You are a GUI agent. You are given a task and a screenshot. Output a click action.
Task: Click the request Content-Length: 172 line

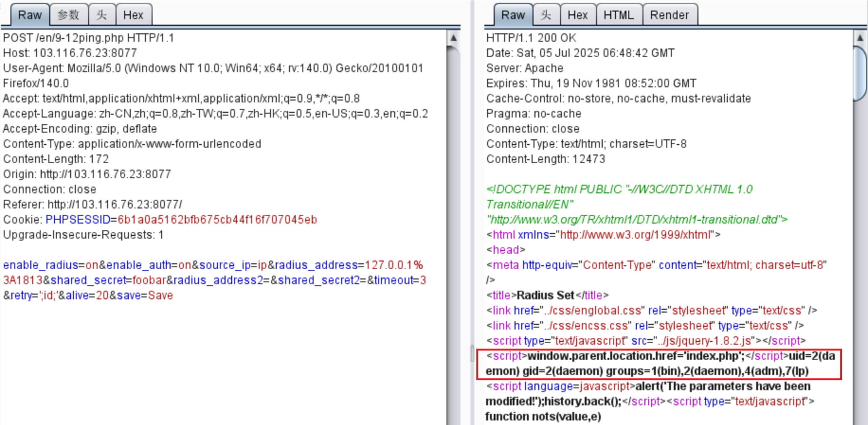coord(56,159)
